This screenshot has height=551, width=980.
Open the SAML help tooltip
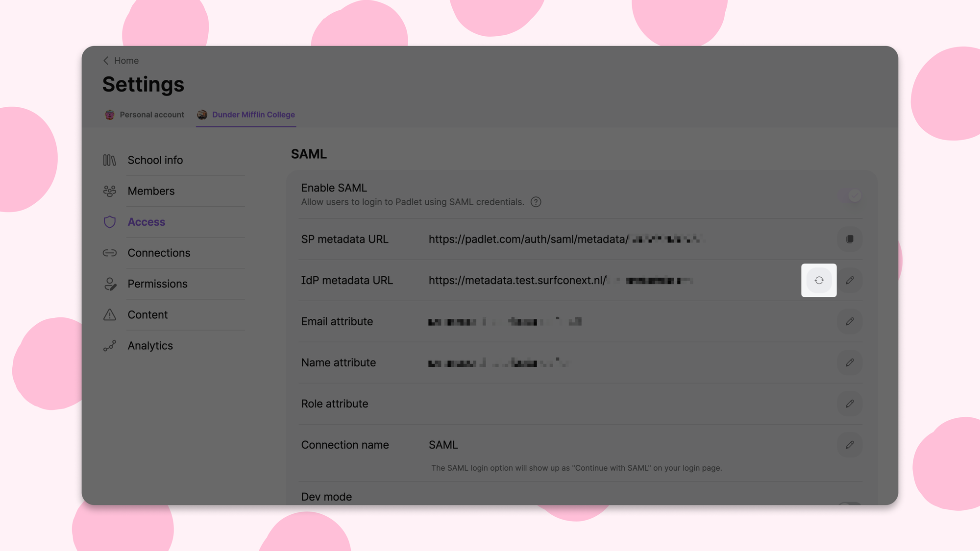(x=536, y=202)
